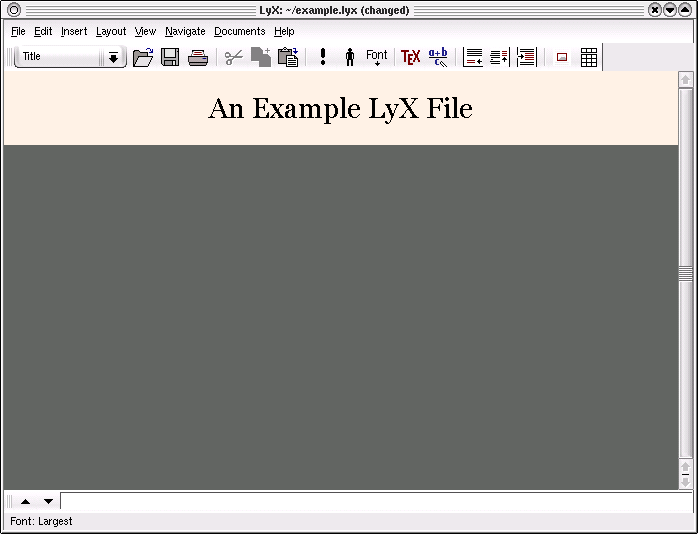Open math mode with the fraction icon
698x534 pixels.
tap(438, 58)
